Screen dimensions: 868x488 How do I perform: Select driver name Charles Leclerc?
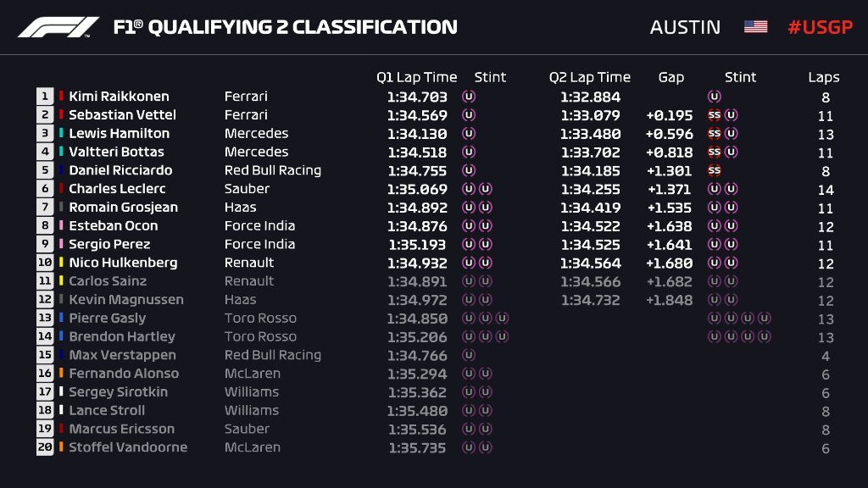coord(117,189)
